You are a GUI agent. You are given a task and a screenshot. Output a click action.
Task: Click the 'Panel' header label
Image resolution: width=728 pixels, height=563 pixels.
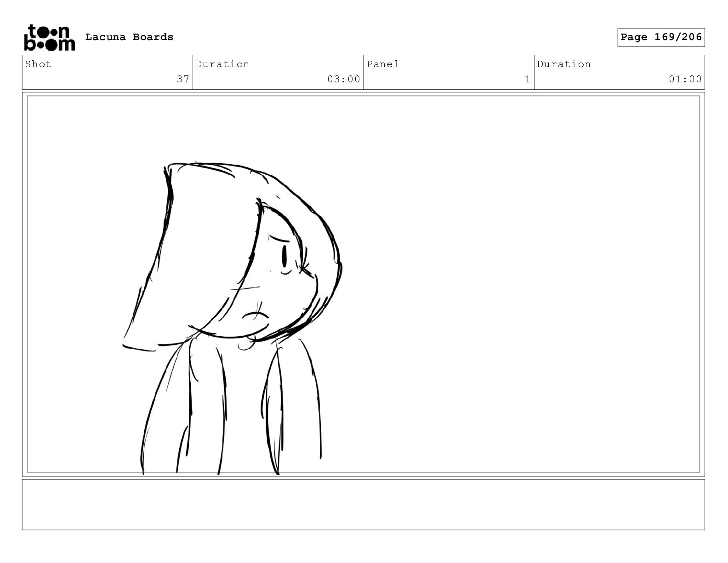(x=383, y=64)
